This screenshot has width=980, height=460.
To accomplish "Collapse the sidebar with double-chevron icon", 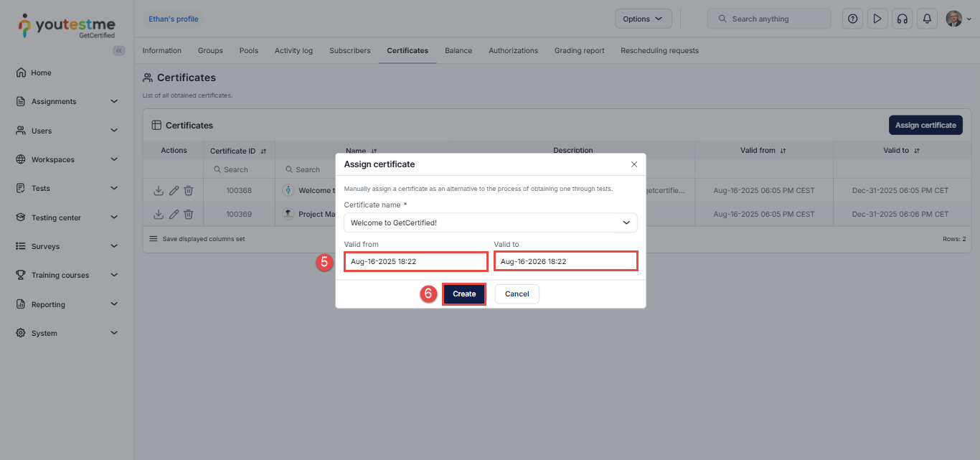I will pyautogui.click(x=119, y=50).
